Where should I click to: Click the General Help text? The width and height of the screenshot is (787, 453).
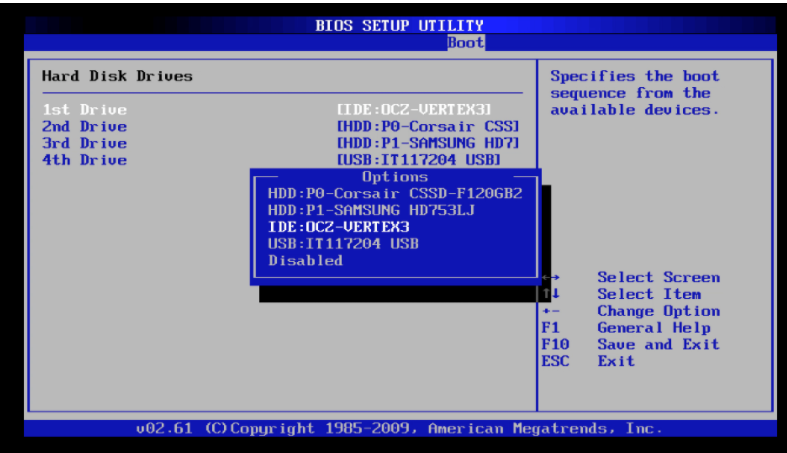click(653, 328)
